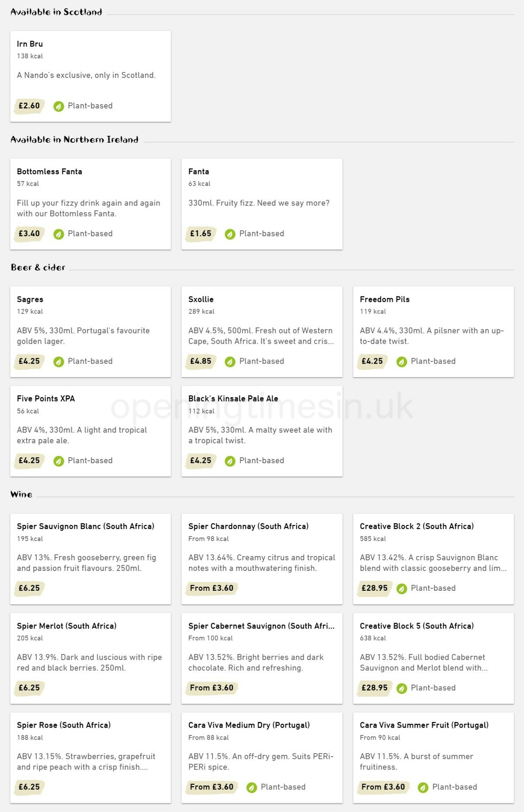The image size is (524, 812).
Task: Click the Plant-based leaf icon on Irn Bru
Action: click(x=59, y=106)
